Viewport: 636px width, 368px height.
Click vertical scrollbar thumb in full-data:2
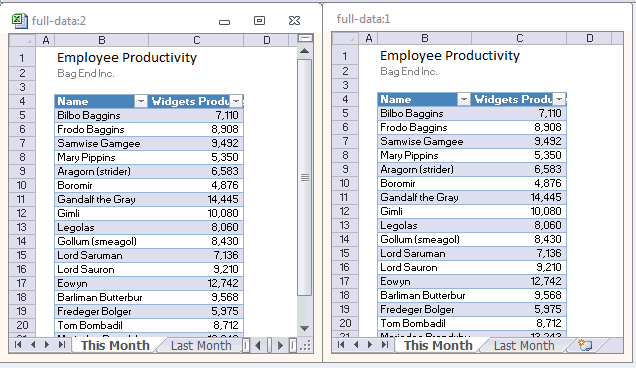305,177
